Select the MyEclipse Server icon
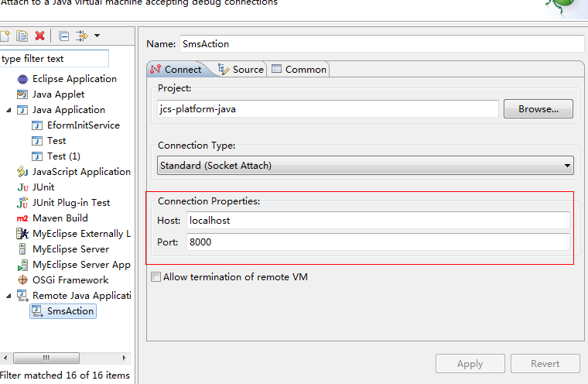Screen dimensions: 588x384 [22, 249]
